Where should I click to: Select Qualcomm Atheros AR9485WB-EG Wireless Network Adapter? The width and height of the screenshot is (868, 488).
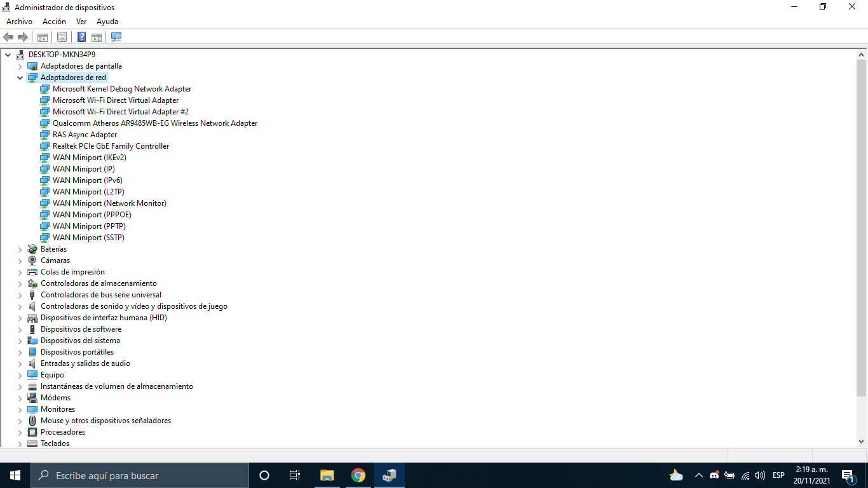tap(155, 123)
